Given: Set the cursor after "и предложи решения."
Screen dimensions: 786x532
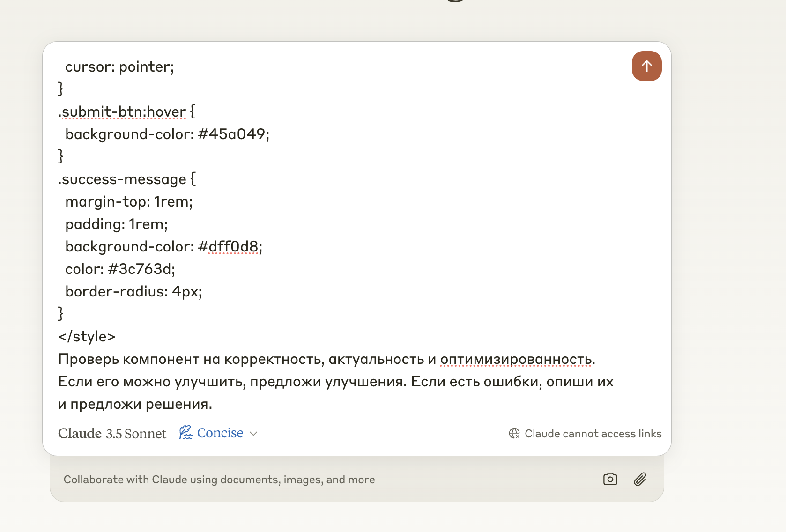Looking at the screenshot, I should 213,404.
